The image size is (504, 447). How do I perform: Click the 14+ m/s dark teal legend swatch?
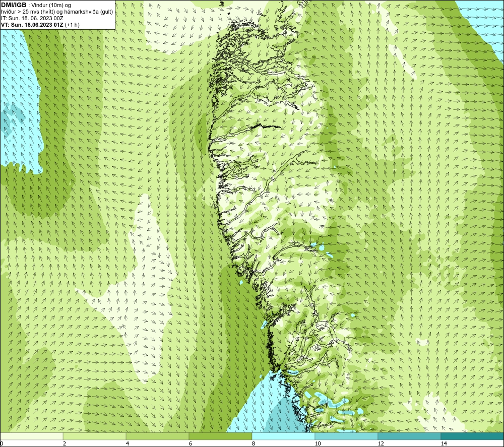click(x=473, y=436)
